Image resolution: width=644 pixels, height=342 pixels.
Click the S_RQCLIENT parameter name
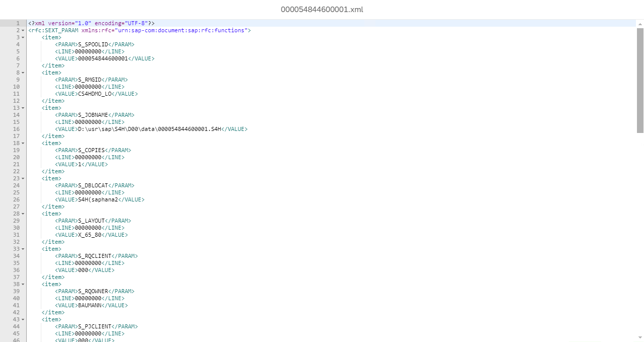click(x=95, y=256)
